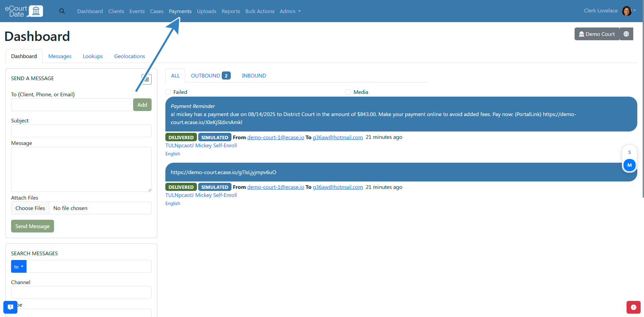Open the Cases menu item
The height and width of the screenshot is (317, 644).
tap(157, 11)
